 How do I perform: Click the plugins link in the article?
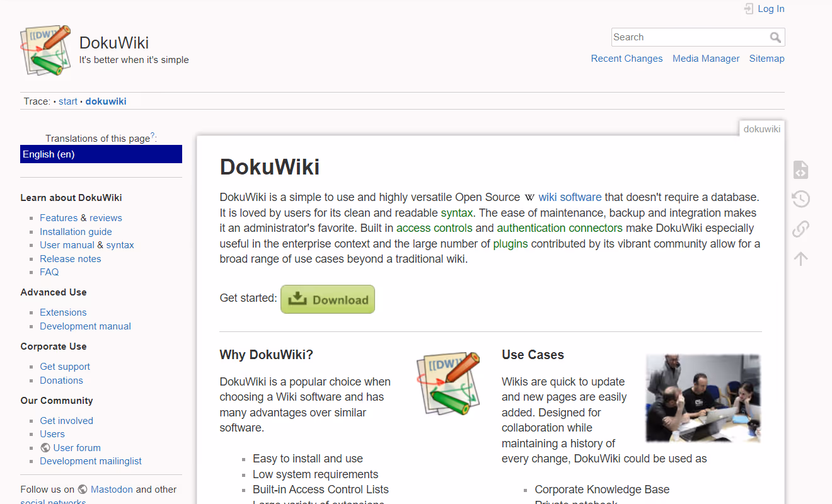[511, 244]
